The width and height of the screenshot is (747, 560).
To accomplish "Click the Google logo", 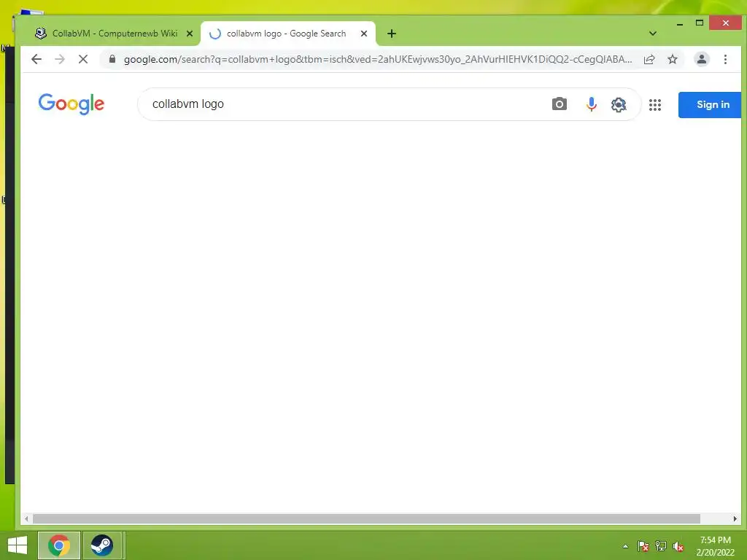I will pos(71,104).
